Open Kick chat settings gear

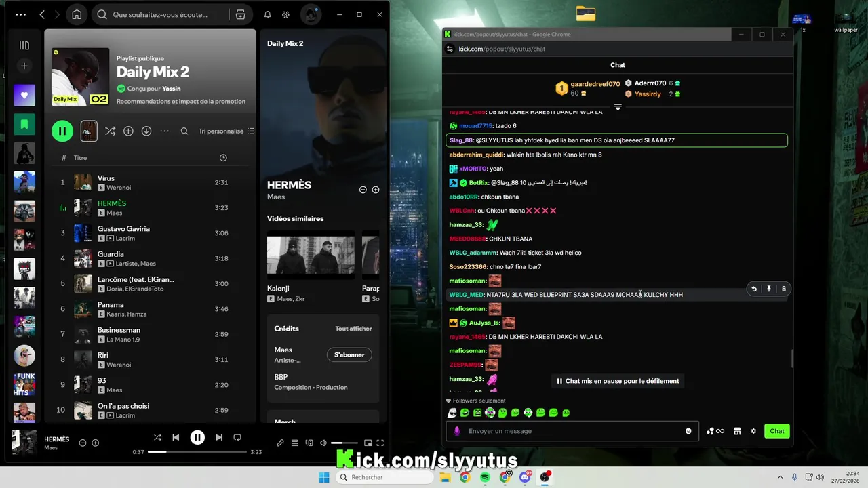(x=753, y=431)
